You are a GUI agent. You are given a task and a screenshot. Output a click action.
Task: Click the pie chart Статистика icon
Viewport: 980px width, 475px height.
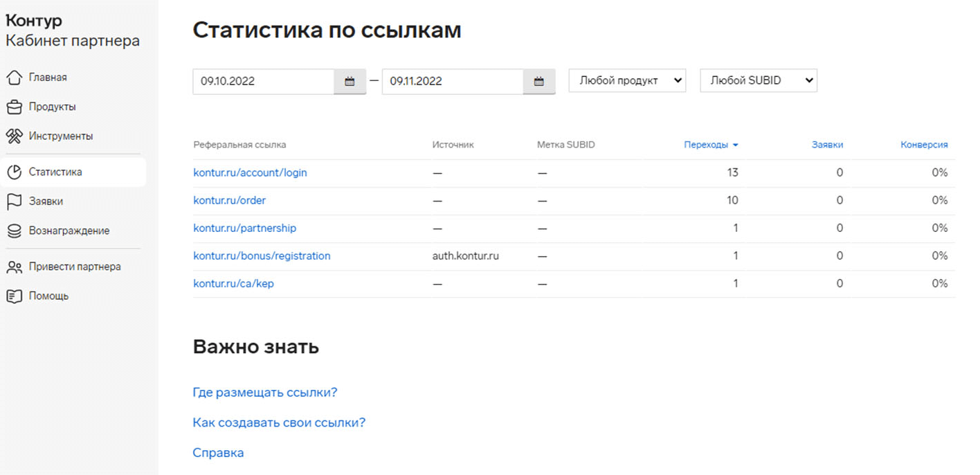pos(14,172)
